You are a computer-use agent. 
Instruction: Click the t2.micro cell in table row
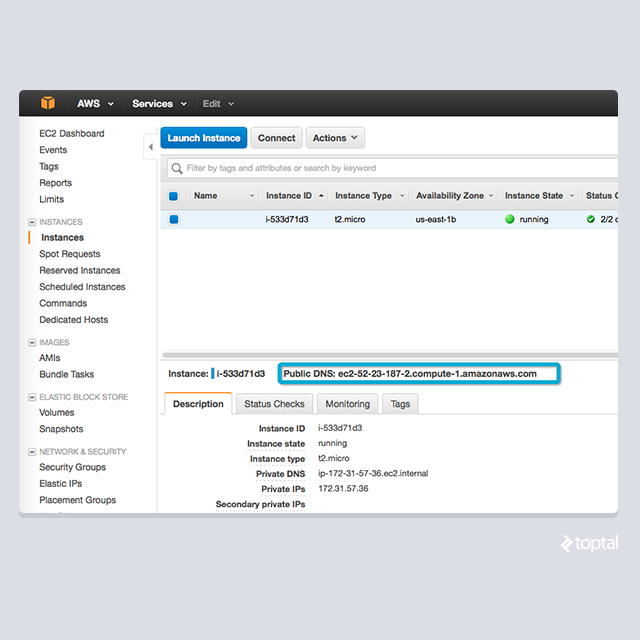[x=350, y=219]
